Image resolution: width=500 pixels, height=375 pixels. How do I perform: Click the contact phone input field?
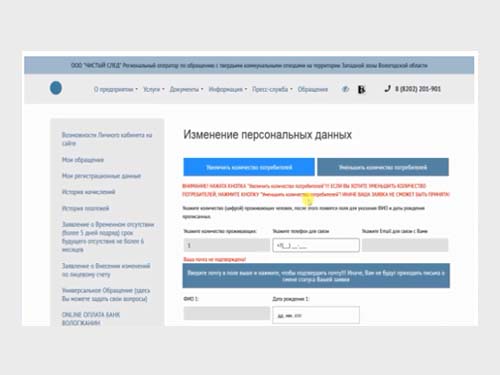316,245
